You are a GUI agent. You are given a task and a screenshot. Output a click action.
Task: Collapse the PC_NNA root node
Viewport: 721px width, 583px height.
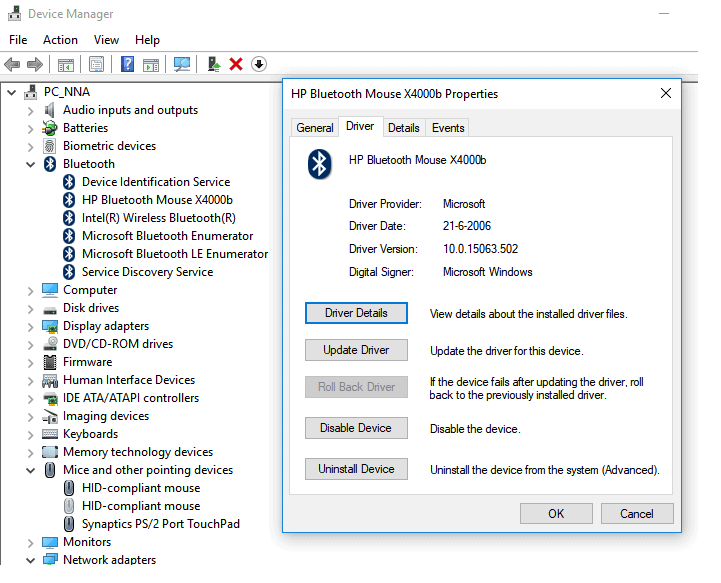pos(11,92)
